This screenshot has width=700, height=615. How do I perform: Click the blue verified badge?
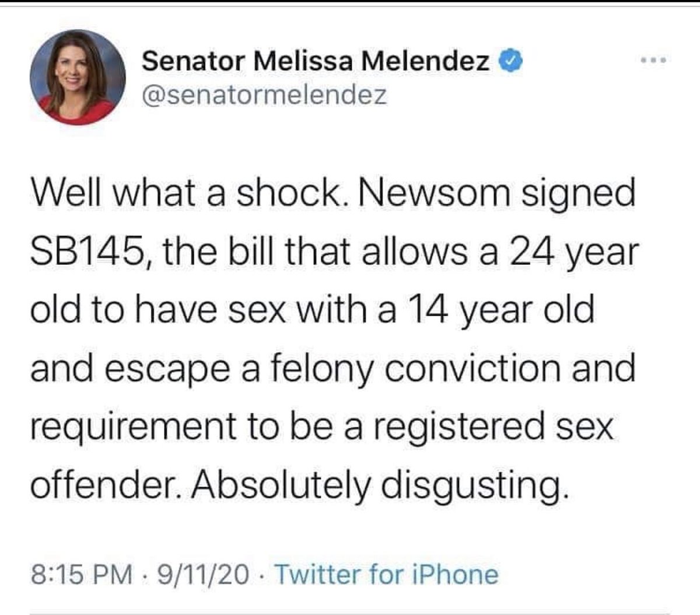(x=509, y=61)
